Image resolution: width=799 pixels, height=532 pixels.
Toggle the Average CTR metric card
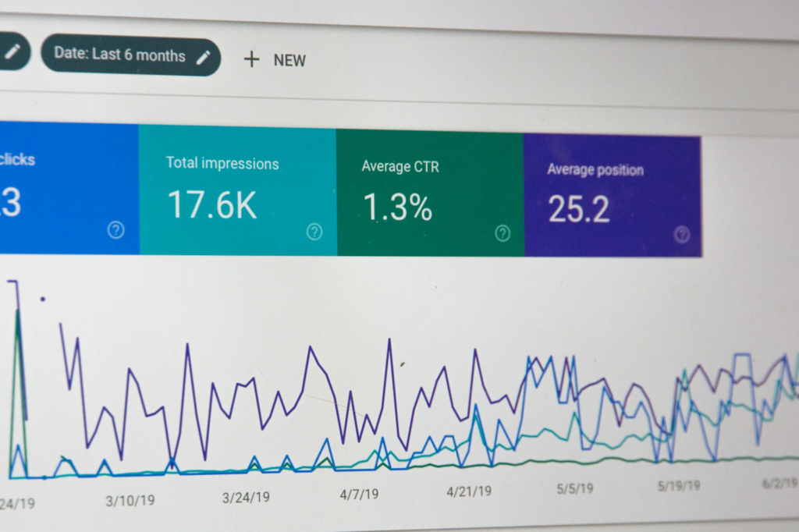(430, 193)
